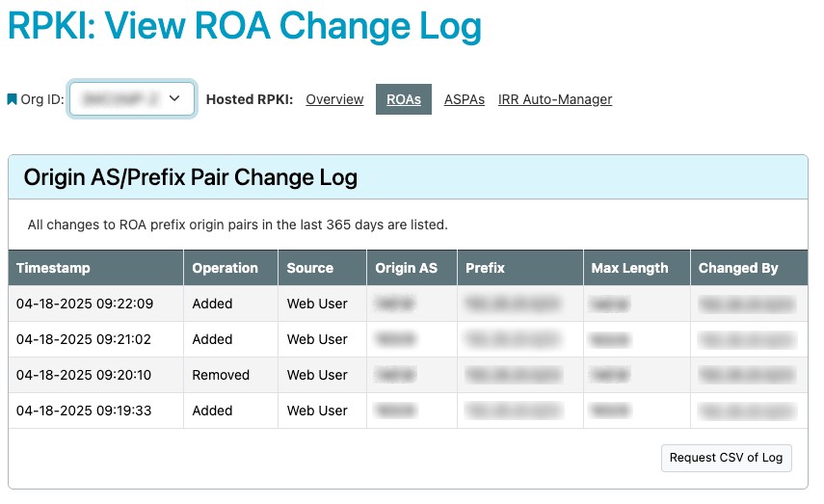Click the Source column header
Viewport: 824px width, 504px height.
[x=309, y=268]
